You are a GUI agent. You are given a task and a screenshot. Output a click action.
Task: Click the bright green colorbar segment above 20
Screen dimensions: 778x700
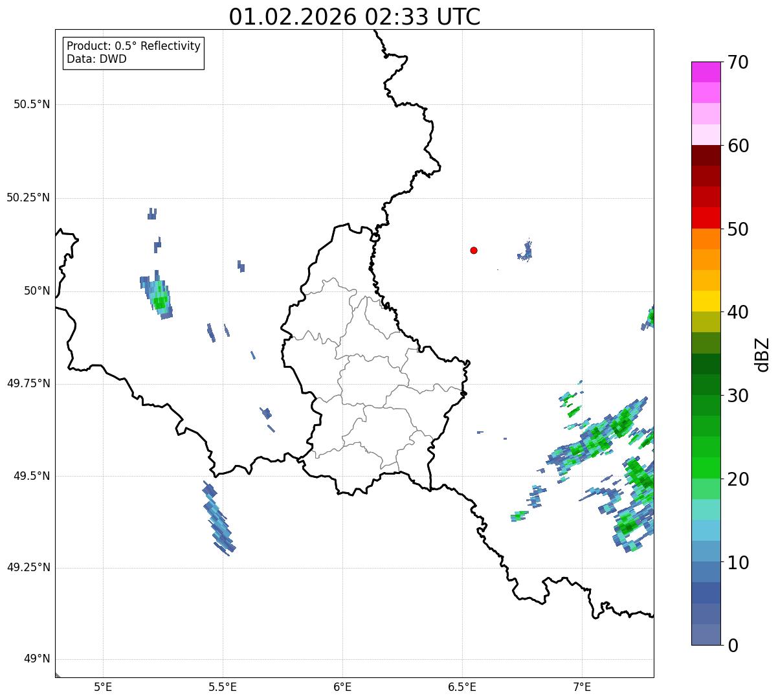click(x=706, y=468)
